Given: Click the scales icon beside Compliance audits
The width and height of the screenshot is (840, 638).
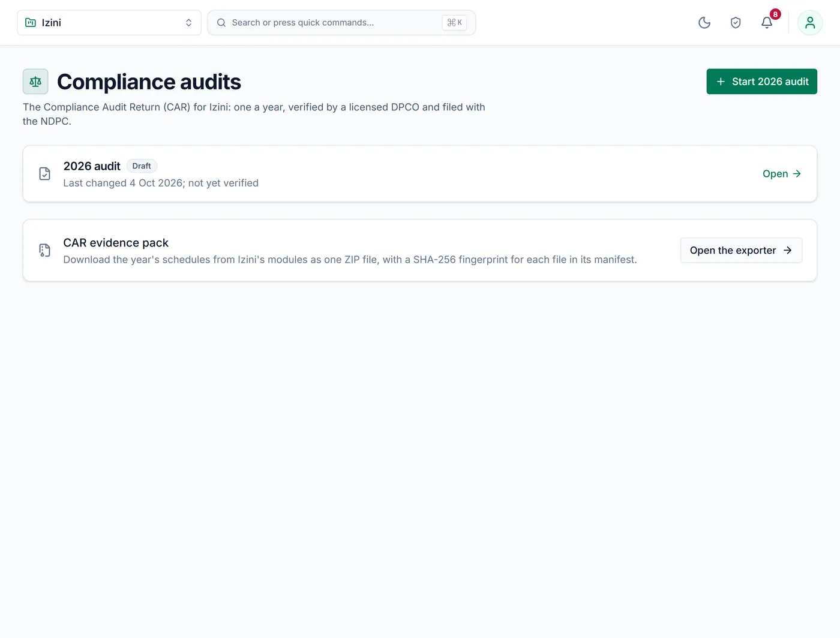Looking at the screenshot, I should pyautogui.click(x=35, y=82).
